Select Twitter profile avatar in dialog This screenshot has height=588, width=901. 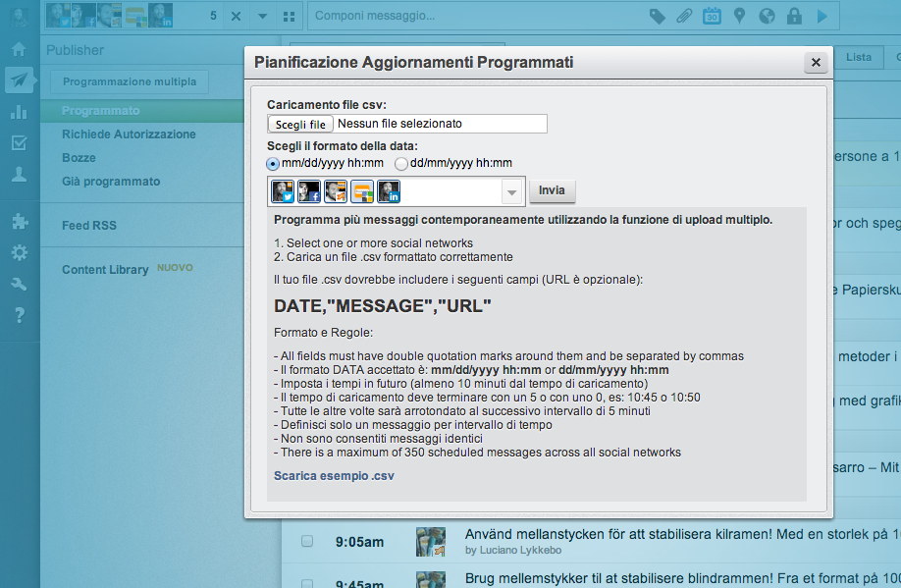[x=283, y=191]
